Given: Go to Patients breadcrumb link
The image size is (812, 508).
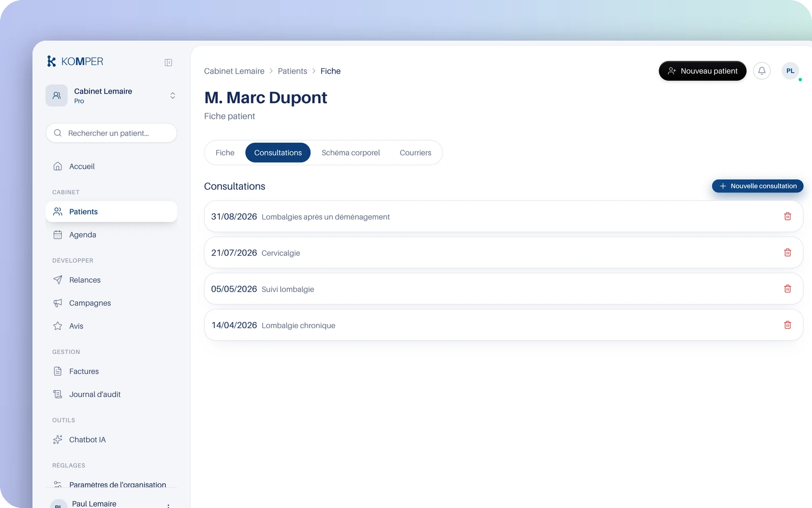Looking at the screenshot, I should (292, 71).
